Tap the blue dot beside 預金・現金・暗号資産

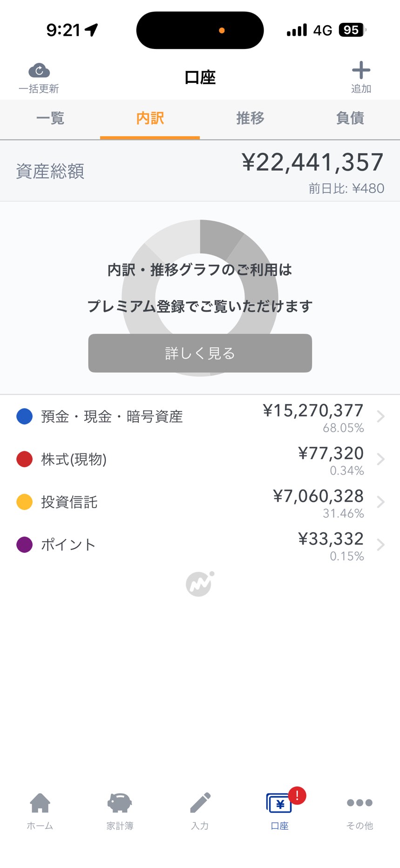point(24,416)
